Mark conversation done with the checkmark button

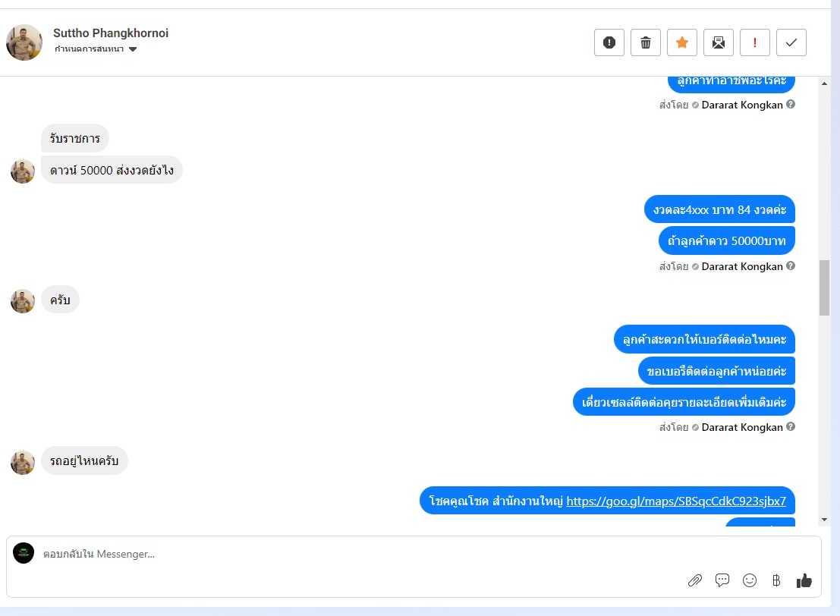point(791,42)
